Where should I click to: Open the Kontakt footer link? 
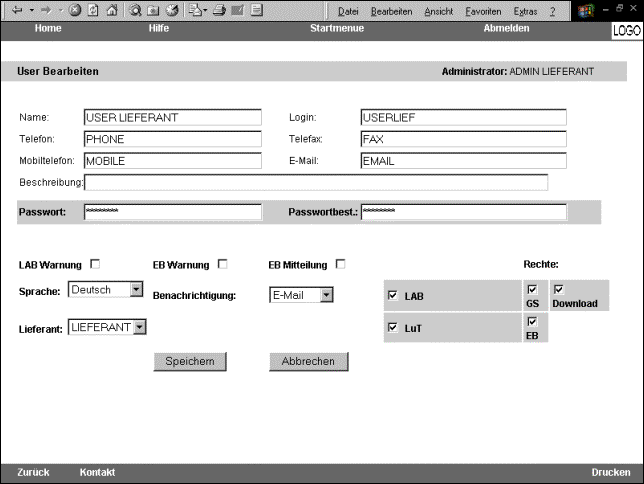pyautogui.click(x=97, y=472)
